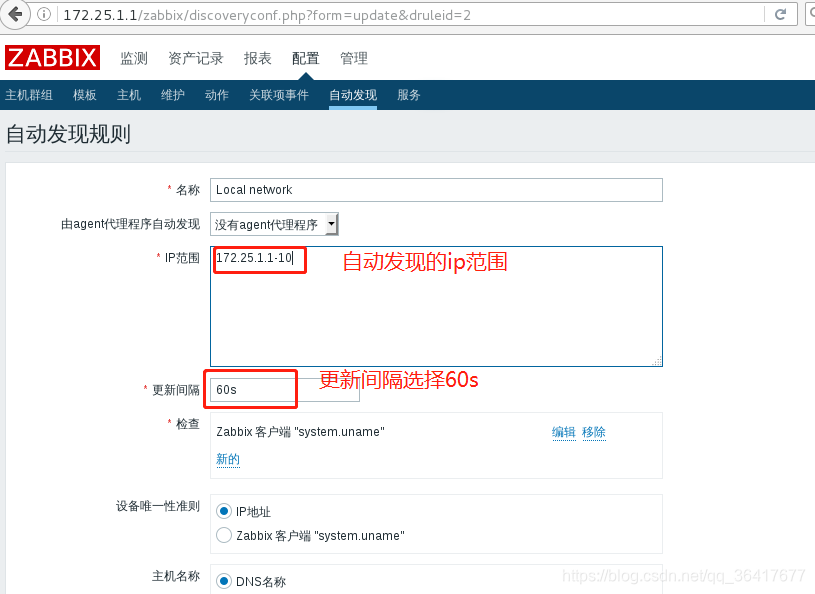Click the 更新间隔 field showing 60s
The width and height of the screenshot is (815, 594).
[x=284, y=390]
